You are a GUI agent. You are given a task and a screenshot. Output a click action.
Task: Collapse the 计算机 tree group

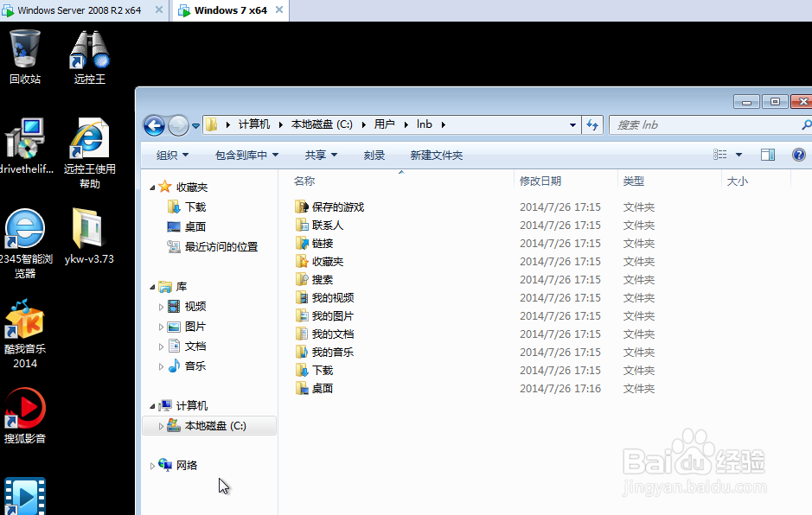[x=152, y=406]
